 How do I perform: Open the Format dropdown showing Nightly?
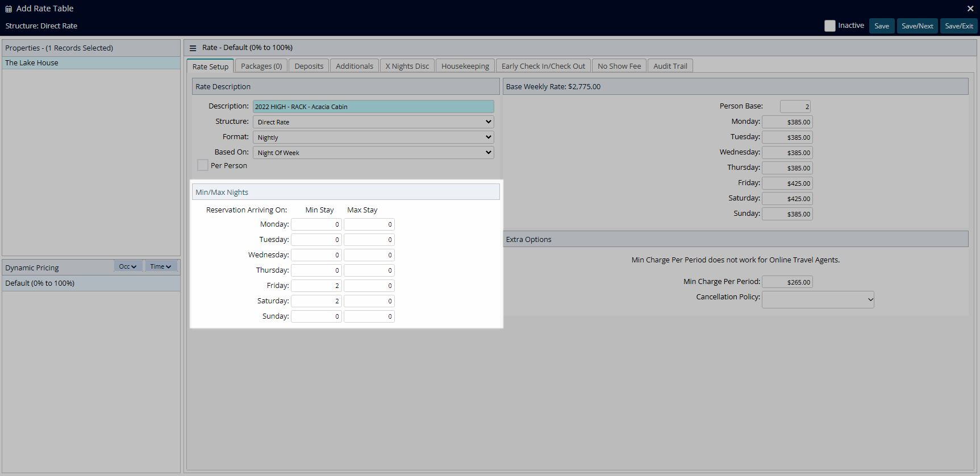point(373,137)
